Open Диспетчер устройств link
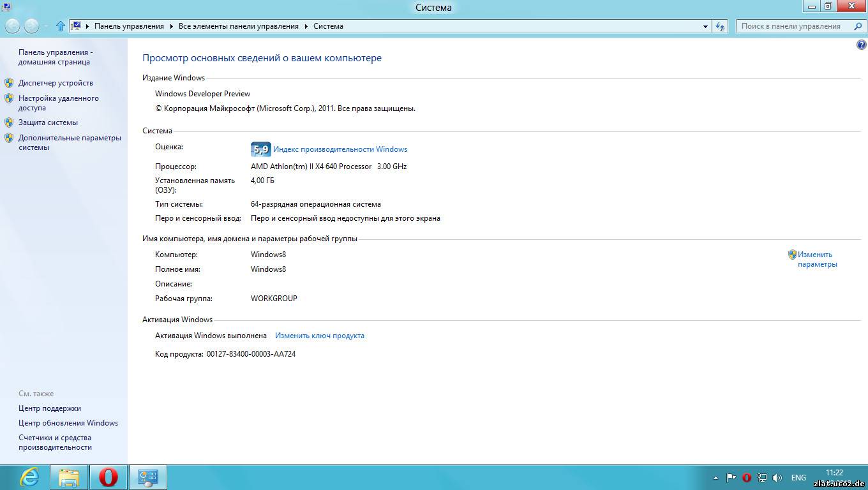Screen dimensions: 868x490 (x=56, y=83)
